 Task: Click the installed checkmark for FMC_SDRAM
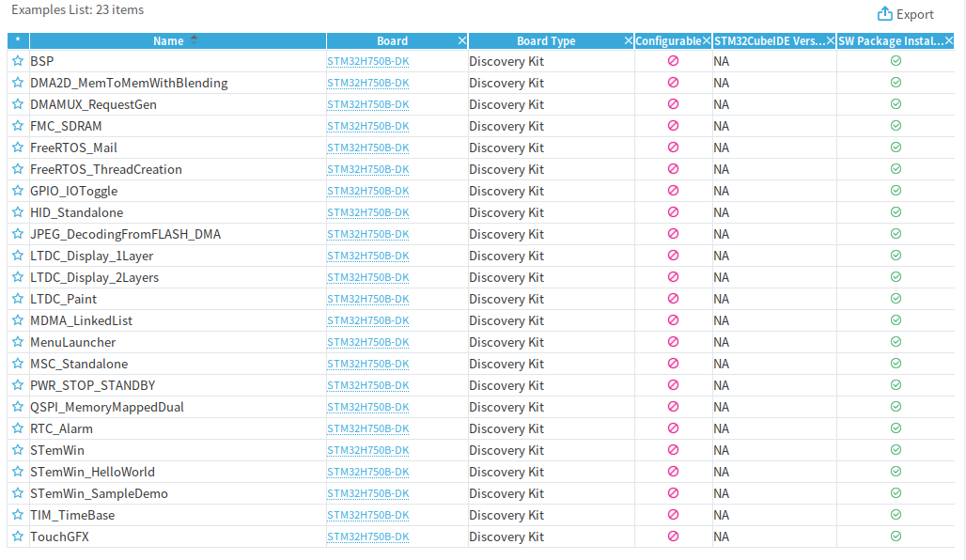pos(896,126)
